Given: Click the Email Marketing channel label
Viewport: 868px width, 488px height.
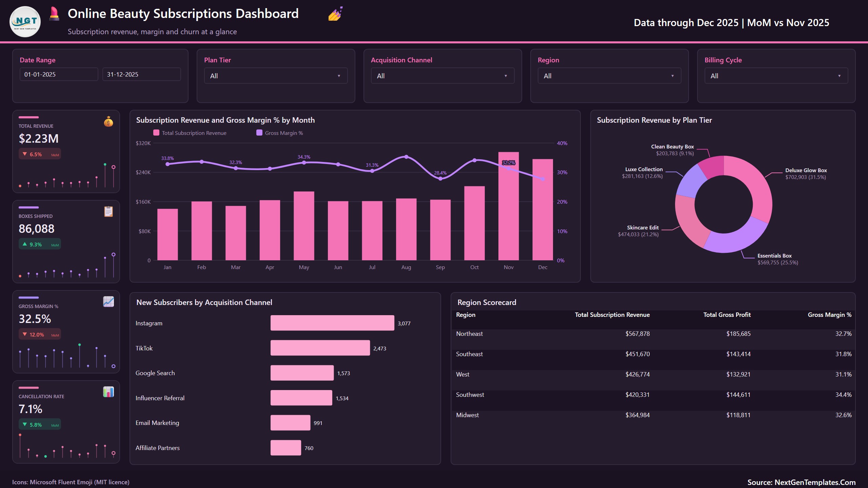Looking at the screenshot, I should pyautogui.click(x=157, y=423).
